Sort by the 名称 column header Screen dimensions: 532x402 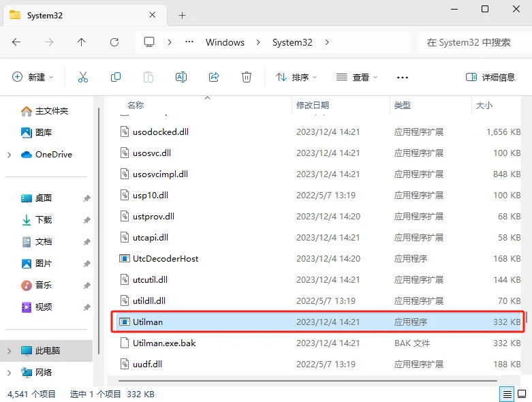[x=136, y=105]
